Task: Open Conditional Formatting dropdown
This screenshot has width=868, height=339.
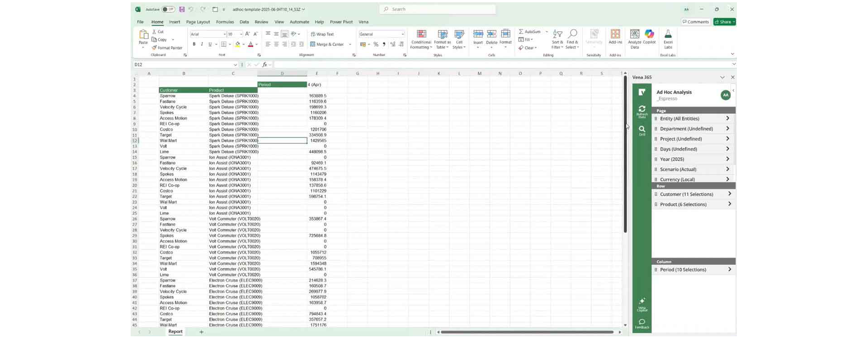Action: [421, 39]
